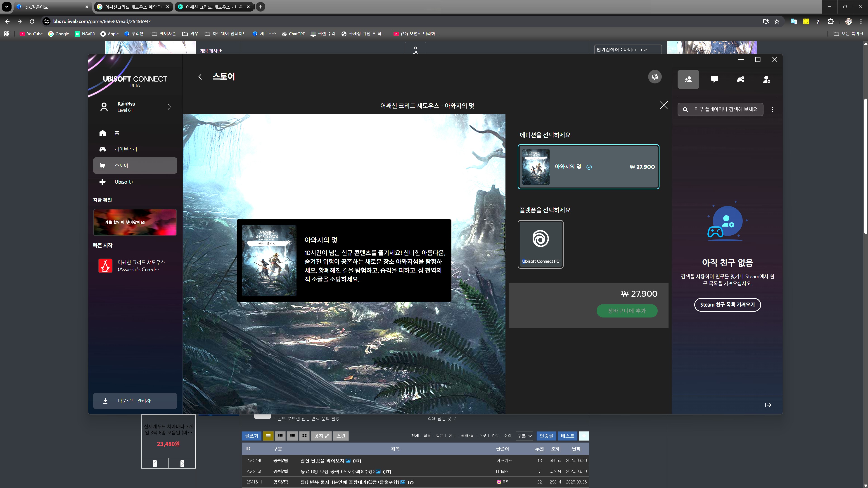Open the friends list panel icon
The image size is (868, 488).
pyautogui.click(x=688, y=80)
